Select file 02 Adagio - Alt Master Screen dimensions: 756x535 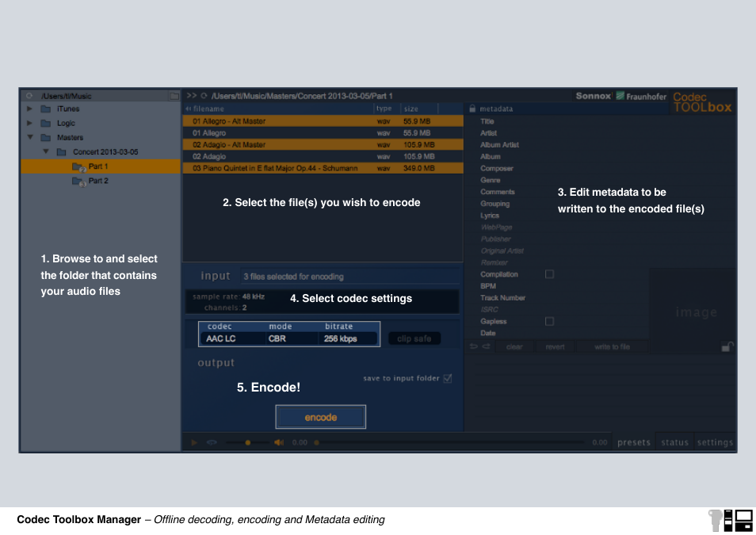coord(323,145)
